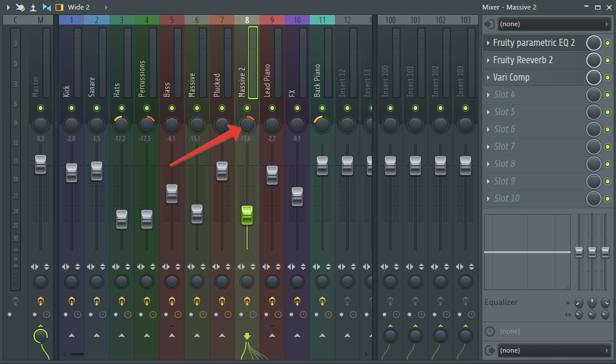Open the audio input source dropdown

554,24
